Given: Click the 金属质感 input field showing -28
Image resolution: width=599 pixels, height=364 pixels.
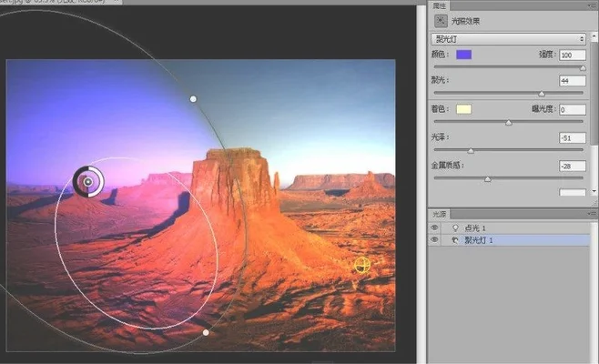Looking at the screenshot, I should (x=573, y=167).
